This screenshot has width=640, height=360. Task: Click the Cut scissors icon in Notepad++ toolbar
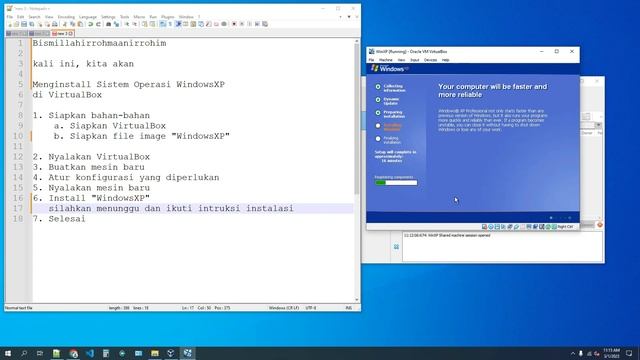65,24
